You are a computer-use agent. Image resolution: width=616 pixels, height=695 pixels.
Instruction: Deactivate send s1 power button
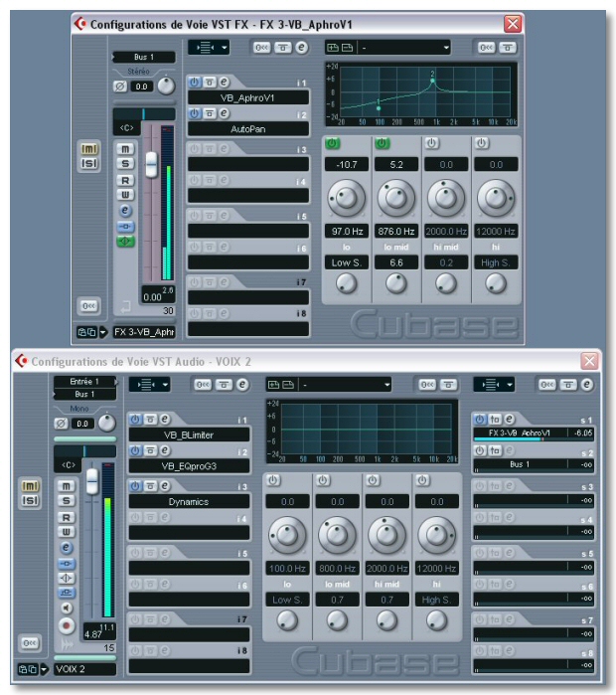point(480,419)
